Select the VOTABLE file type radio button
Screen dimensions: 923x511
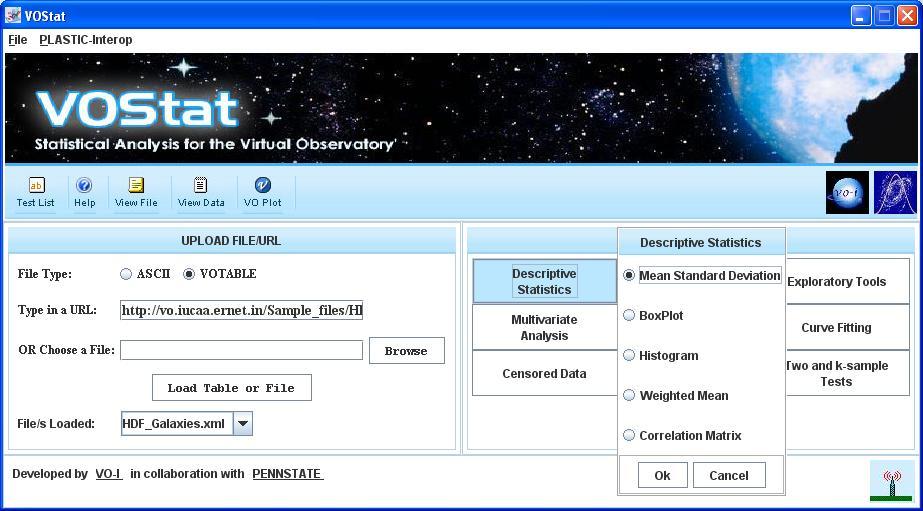point(188,274)
